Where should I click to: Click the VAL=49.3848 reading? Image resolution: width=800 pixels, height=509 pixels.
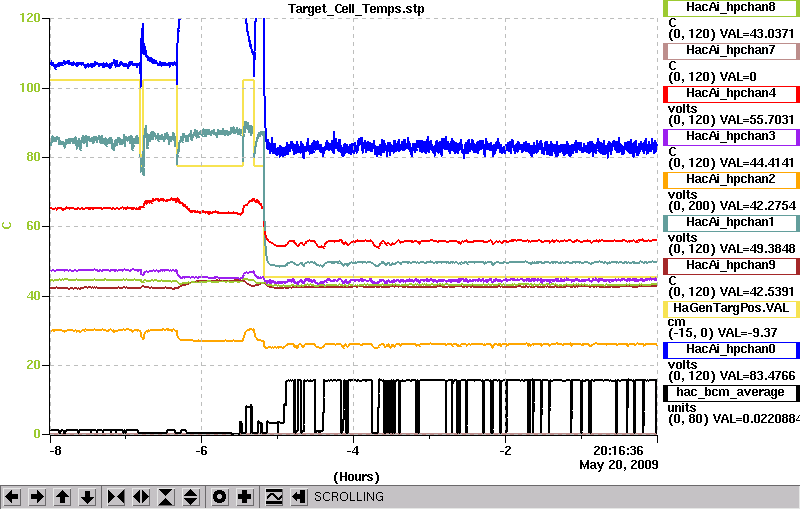pyautogui.click(x=757, y=248)
